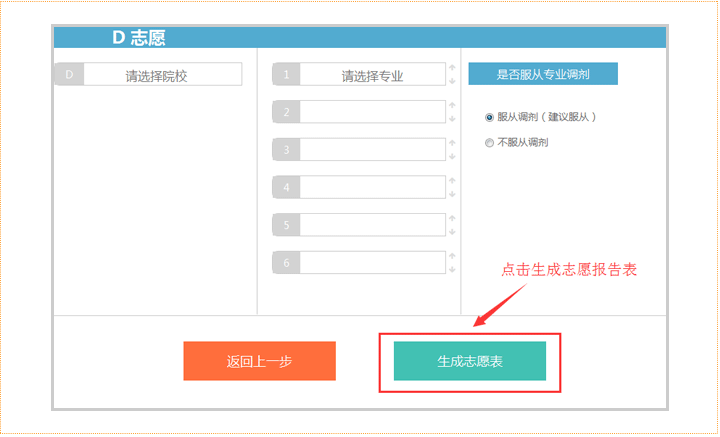Click the down arrow beside slot 3
This screenshot has width=720, height=437.
[x=452, y=157]
